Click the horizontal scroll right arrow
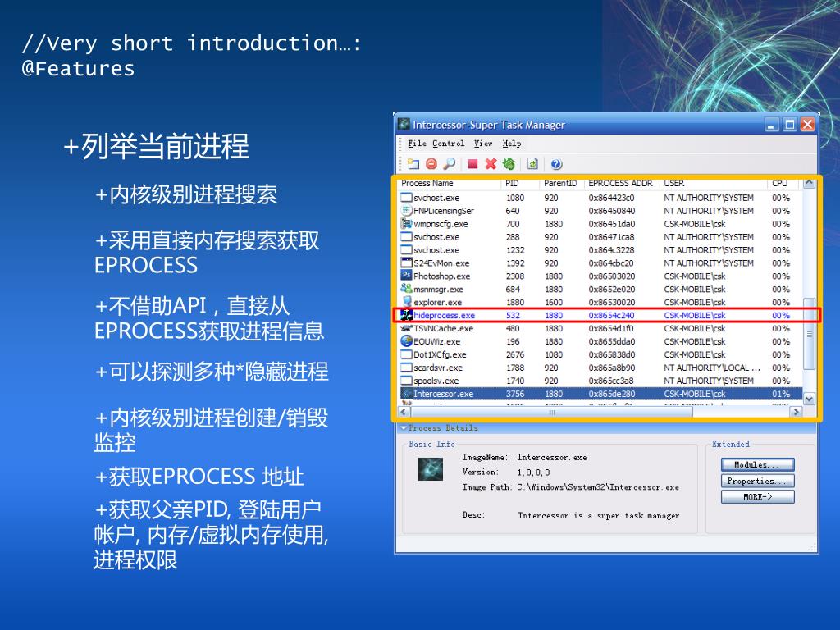The image size is (840, 630). (x=796, y=412)
